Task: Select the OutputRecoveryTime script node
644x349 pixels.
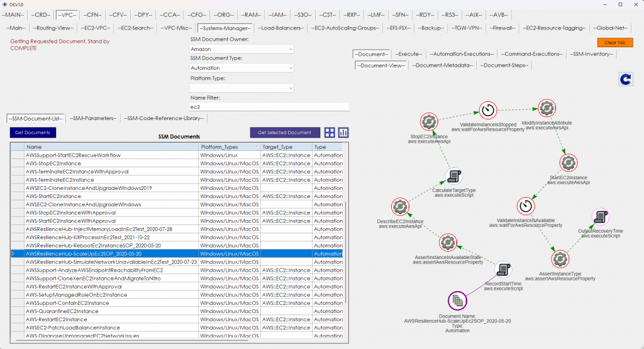Action: (x=601, y=217)
